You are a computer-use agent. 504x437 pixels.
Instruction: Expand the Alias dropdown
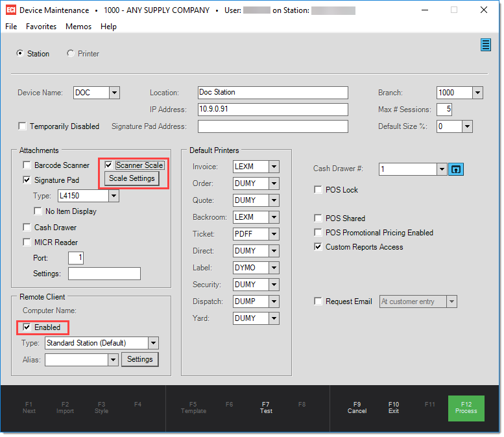click(114, 361)
